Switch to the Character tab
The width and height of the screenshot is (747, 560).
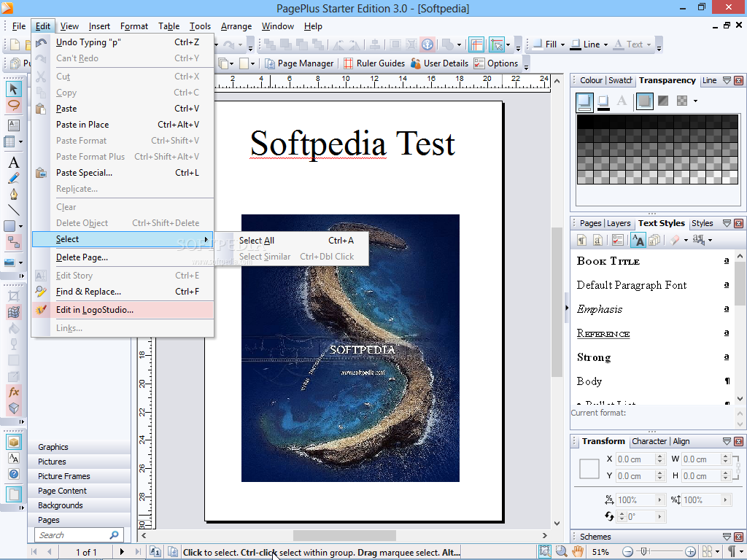click(649, 441)
